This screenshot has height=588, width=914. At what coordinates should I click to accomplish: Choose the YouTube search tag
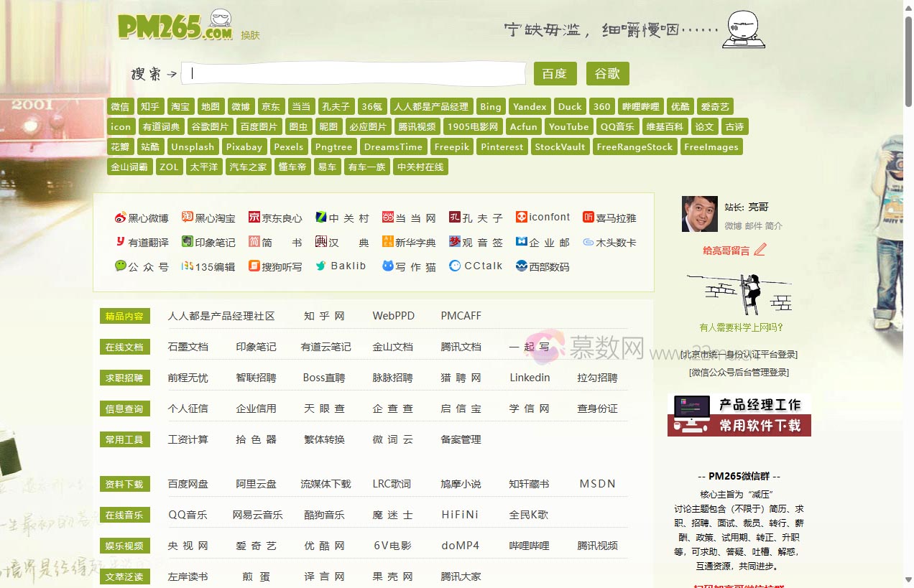coord(568,126)
